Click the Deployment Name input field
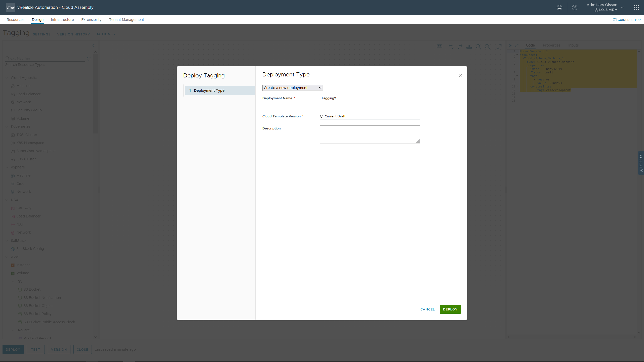The width and height of the screenshot is (644, 362). pos(370,98)
